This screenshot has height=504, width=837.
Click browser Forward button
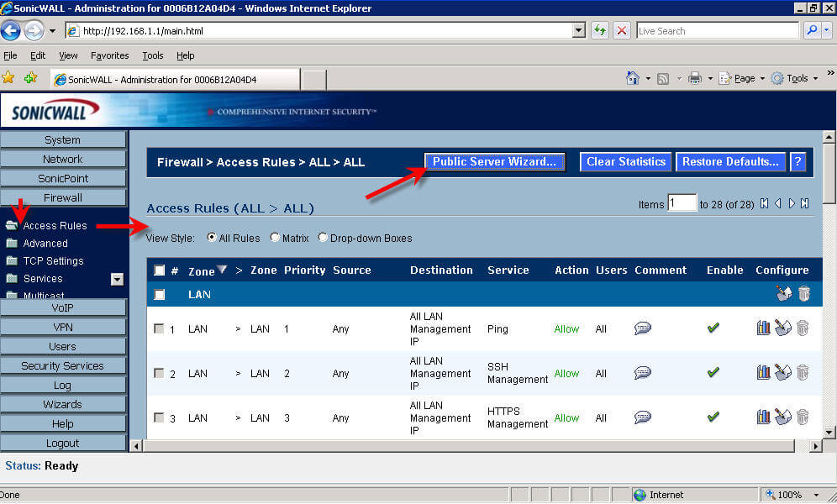pos(34,31)
